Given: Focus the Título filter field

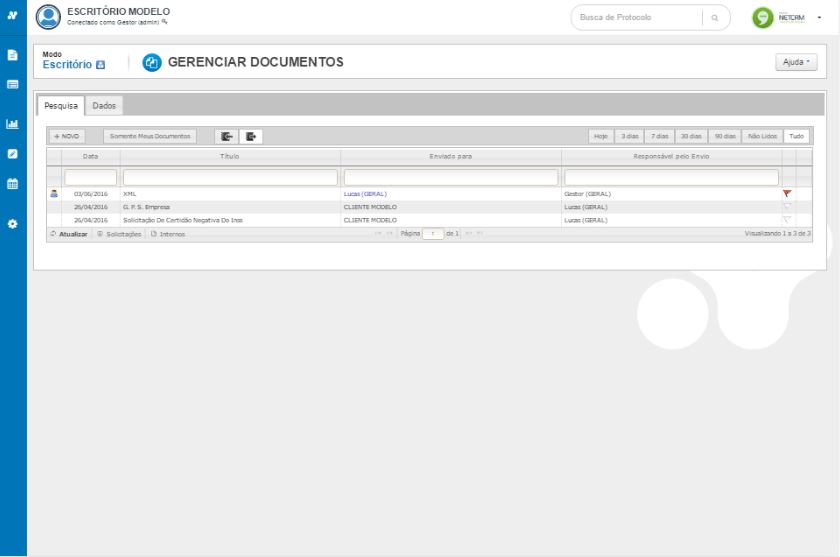Looking at the screenshot, I should click(x=230, y=177).
